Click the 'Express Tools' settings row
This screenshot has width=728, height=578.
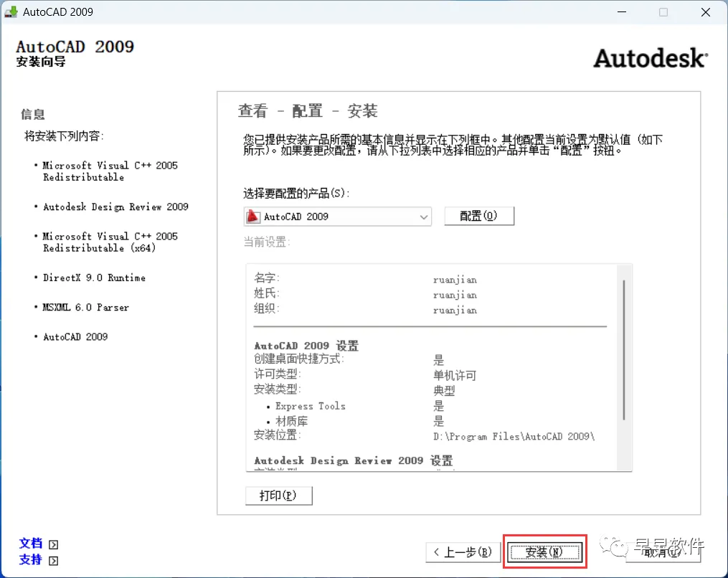(x=355, y=406)
